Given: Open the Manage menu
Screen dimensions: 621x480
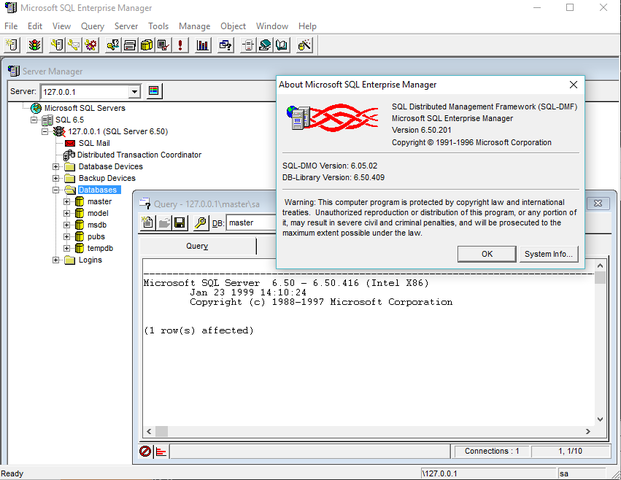Looking at the screenshot, I should point(194,26).
